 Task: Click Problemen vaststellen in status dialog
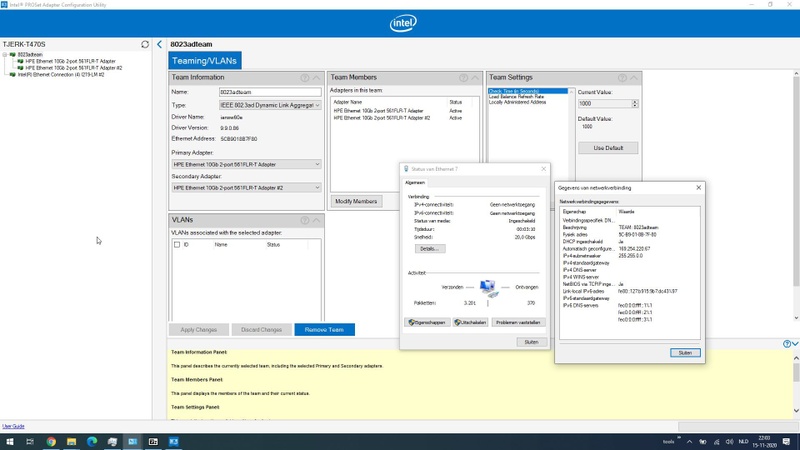point(518,322)
